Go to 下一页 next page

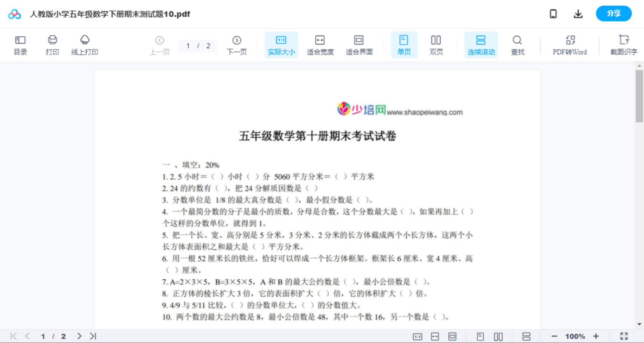click(237, 45)
